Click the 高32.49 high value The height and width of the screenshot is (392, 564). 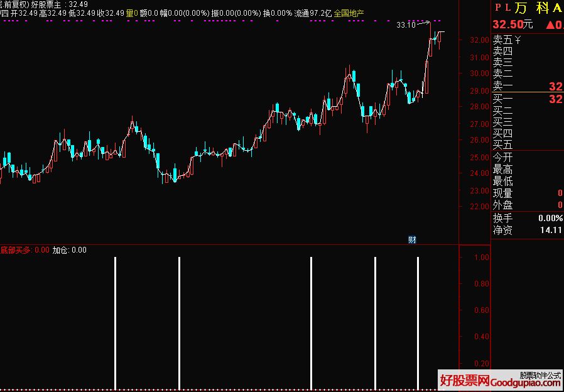pos(53,14)
